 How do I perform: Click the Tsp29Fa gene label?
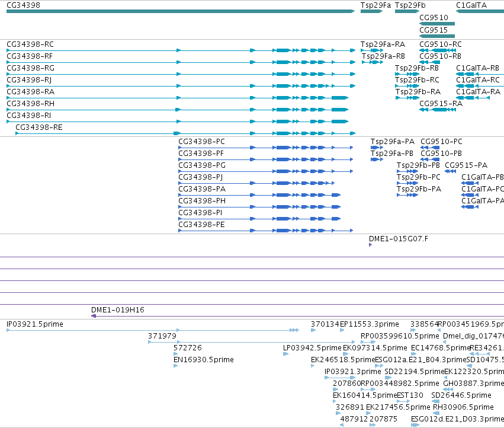tap(375, 5)
